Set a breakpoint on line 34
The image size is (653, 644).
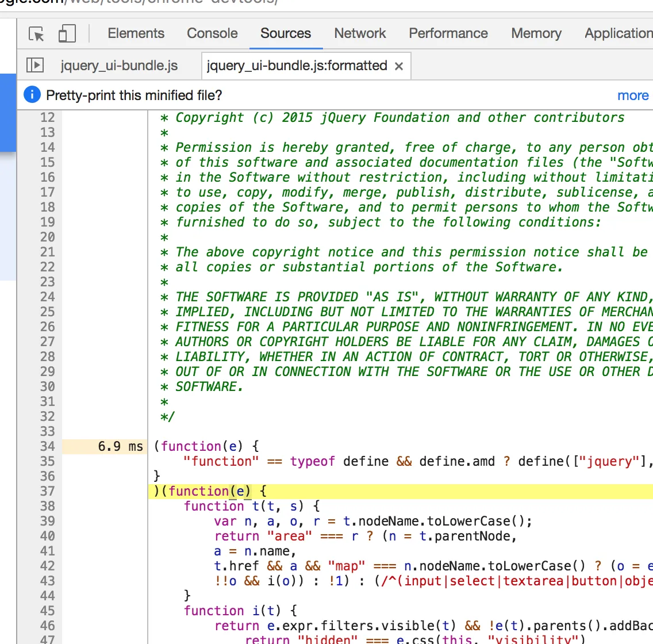47,446
